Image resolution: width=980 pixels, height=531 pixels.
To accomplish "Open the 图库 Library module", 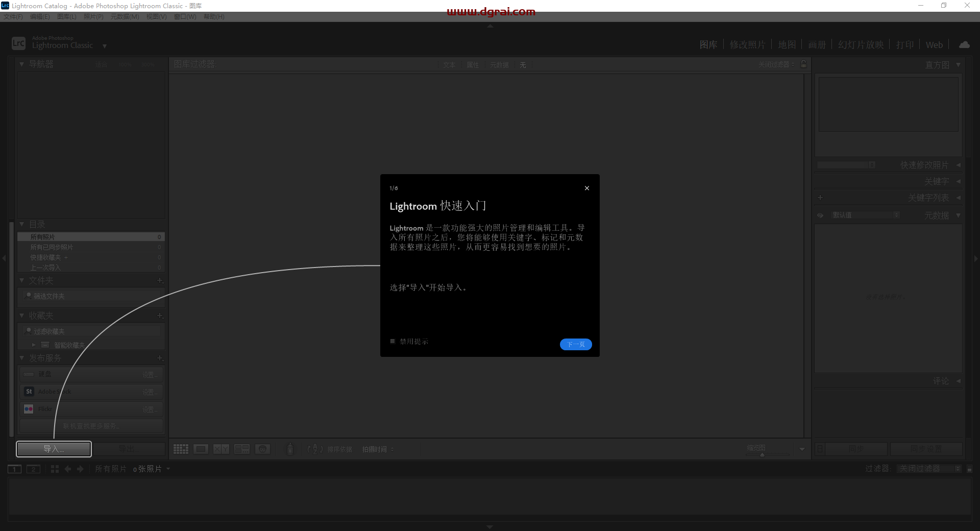I will tap(708, 45).
